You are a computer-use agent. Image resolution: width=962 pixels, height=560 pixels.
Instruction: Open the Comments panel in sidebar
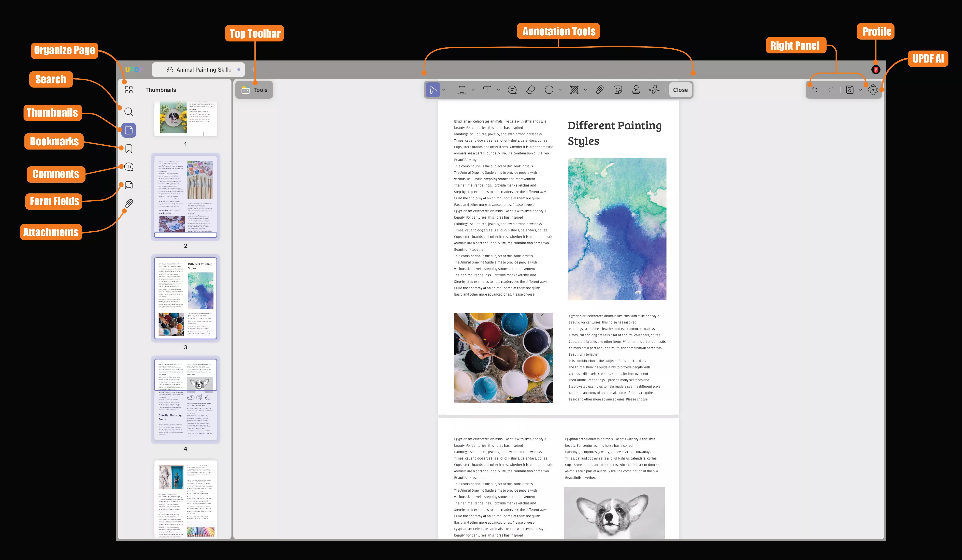point(129,167)
